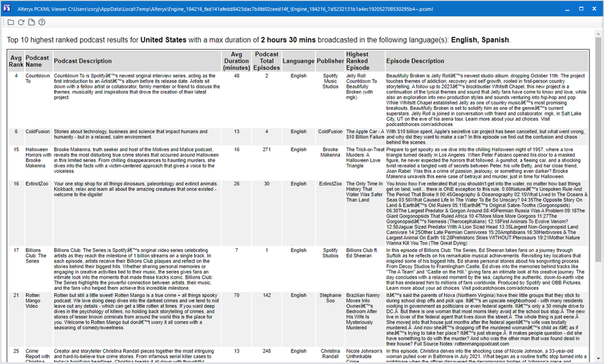Viewport: 604px width, 364px height.
Task: Maximize the PCXML Viewer window
Action: 581,9
